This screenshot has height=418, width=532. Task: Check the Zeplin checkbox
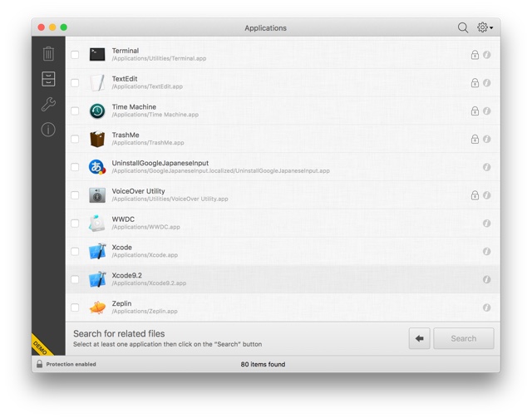pos(75,307)
